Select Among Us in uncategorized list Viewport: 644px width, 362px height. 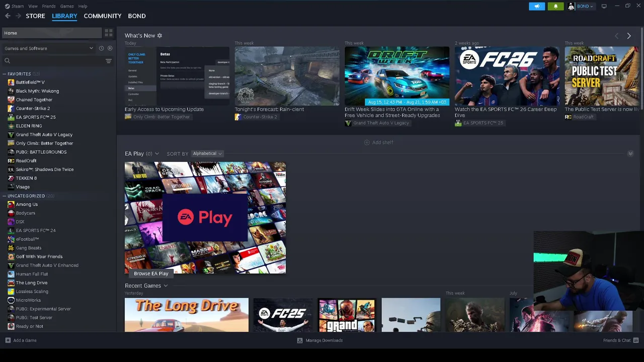27,205
